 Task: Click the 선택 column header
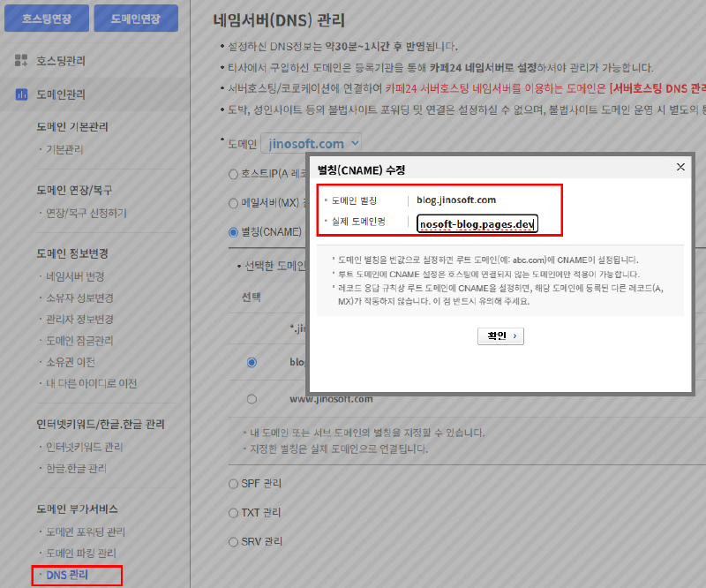point(252,297)
